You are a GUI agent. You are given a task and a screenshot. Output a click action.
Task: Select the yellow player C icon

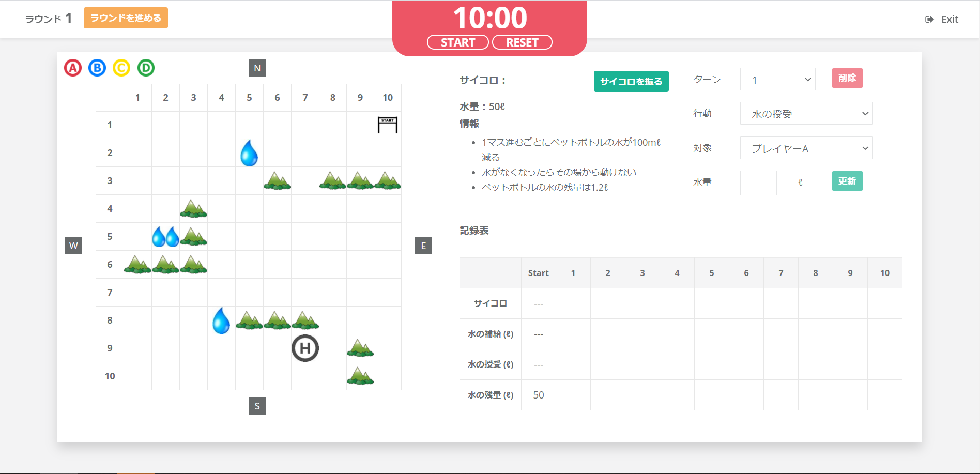point(121,68)
